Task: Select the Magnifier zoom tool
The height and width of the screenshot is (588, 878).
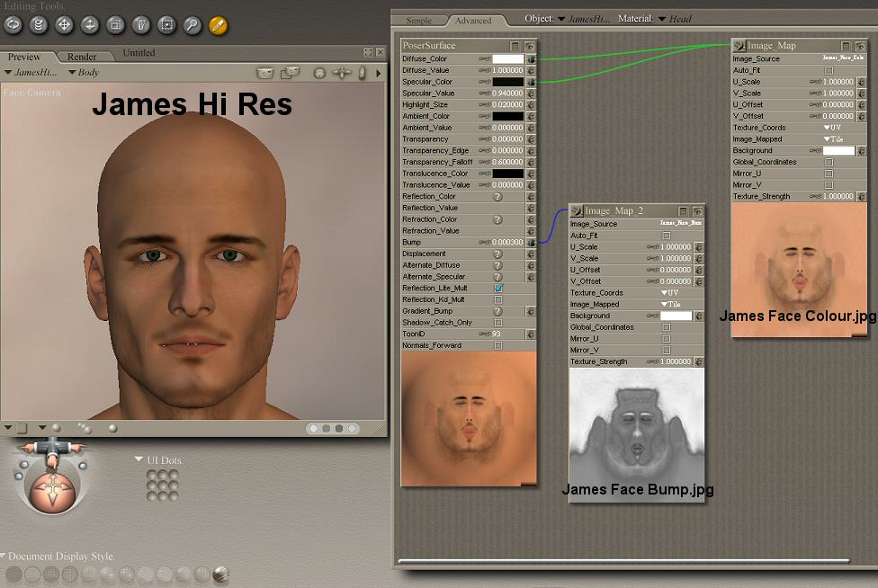Action: point(193,24)
